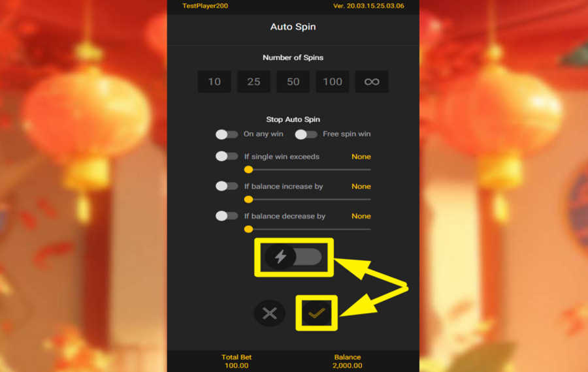This screenshot has width=588, height=372.
Task: Choose 25 spins option
Action: (x=253, y=82)
